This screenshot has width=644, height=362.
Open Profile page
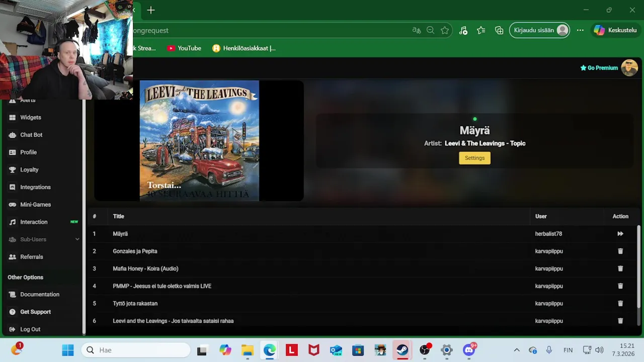coord(28,152)
